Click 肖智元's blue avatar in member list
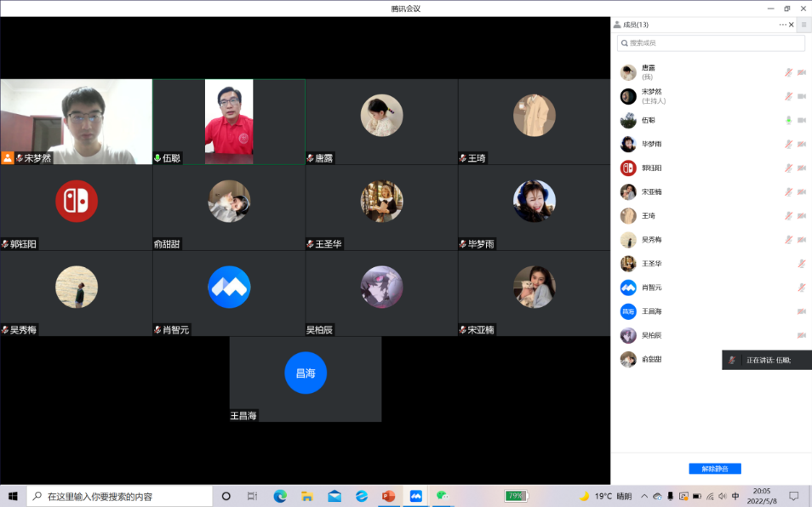 [628, 288]
